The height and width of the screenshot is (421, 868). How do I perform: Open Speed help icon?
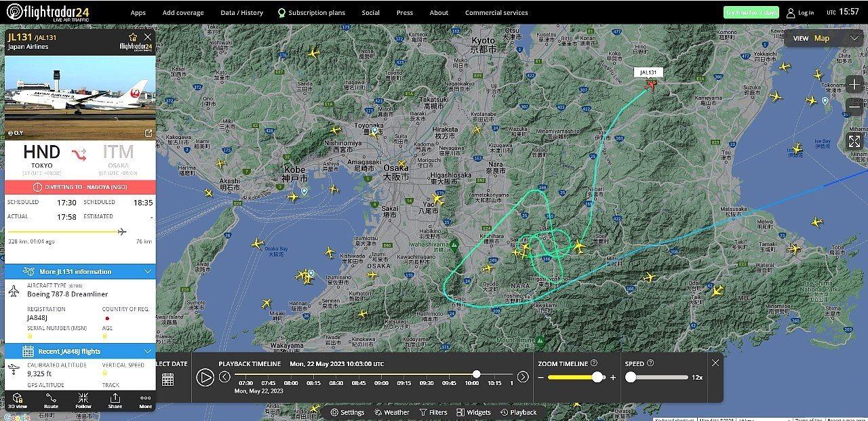(x=650, y=363)
